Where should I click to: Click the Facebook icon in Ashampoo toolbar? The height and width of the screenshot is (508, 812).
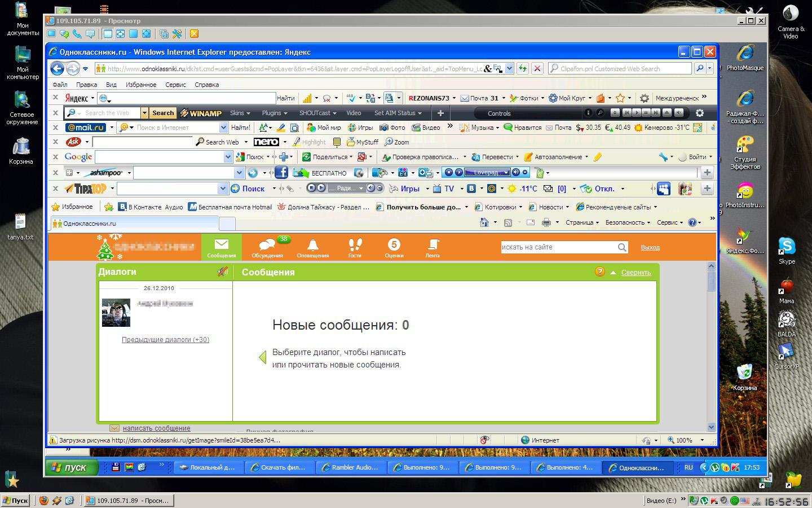tap(281, 173)
